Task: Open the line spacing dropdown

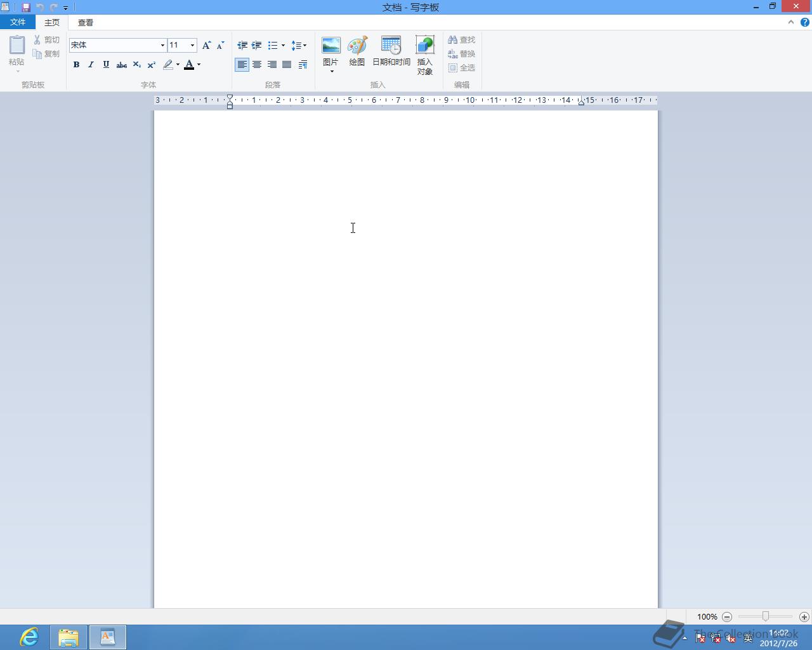Action: (299, 45)
